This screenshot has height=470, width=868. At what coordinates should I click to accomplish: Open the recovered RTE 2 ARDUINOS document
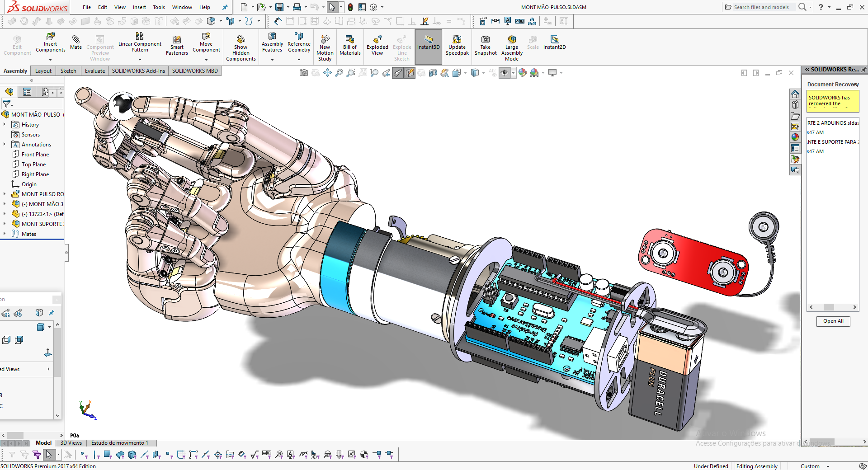coord(832,122)
